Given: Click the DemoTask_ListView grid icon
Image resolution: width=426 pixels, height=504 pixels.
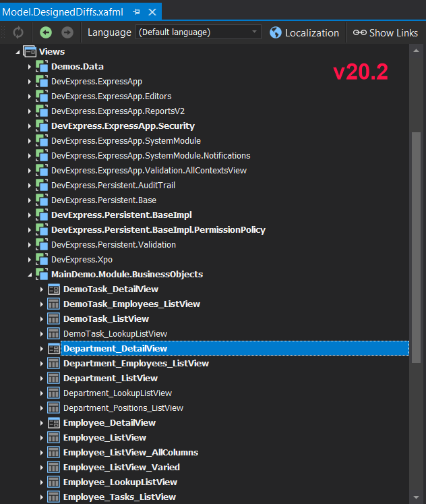Looking at the screenshot, I should tap(54, 319).
